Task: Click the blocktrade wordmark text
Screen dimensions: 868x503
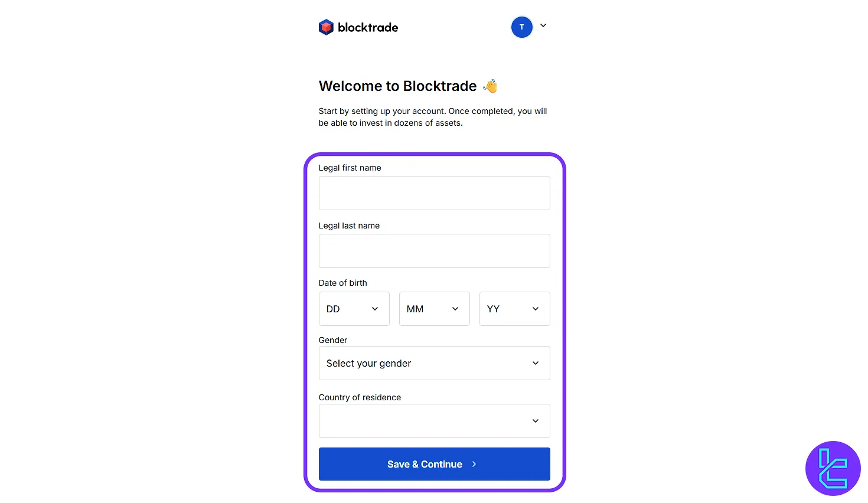Action: pos(368,28)
